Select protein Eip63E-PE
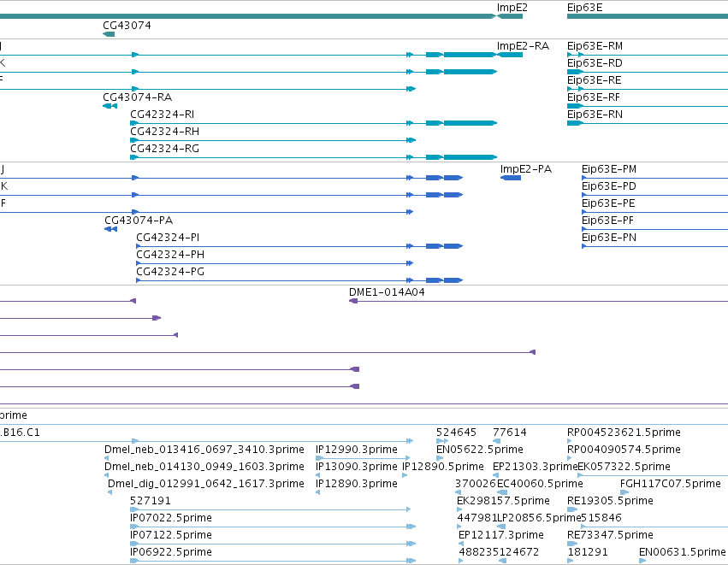The height and width of the screenshot is (565, 728). point(608,203)
